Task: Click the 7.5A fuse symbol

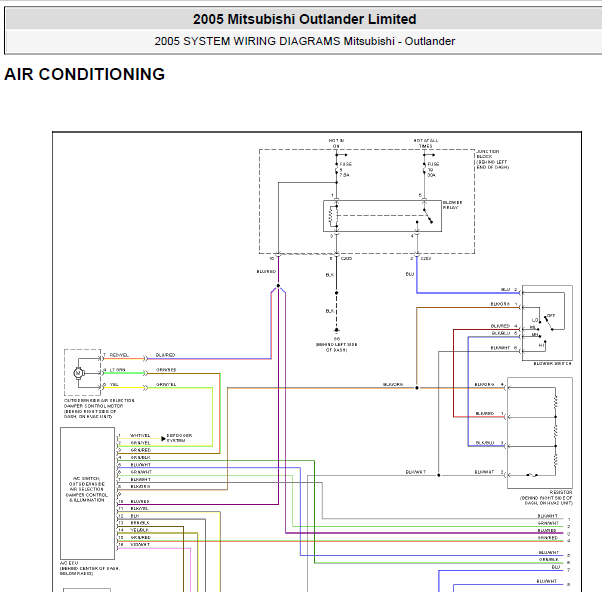Action: pyautogui.click(x=336, y=167)
